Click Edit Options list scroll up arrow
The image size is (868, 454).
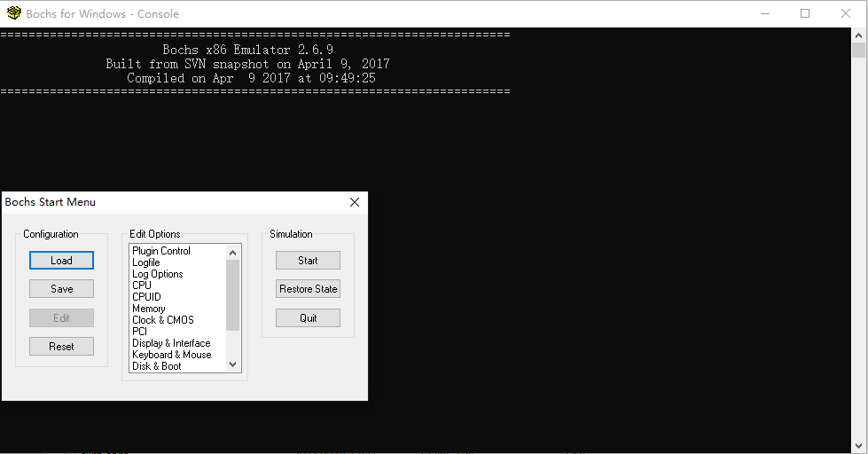point(232,253)
